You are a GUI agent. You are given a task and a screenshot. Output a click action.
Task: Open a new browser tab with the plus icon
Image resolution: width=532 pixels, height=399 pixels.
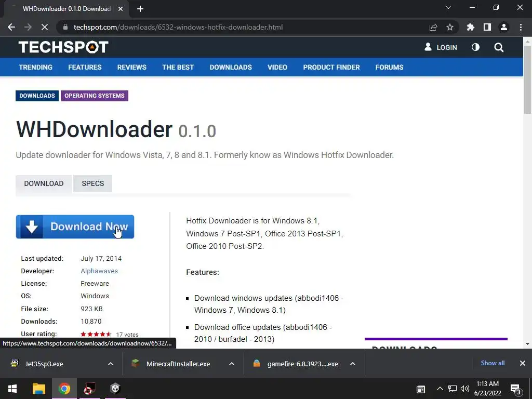[140, 9]
